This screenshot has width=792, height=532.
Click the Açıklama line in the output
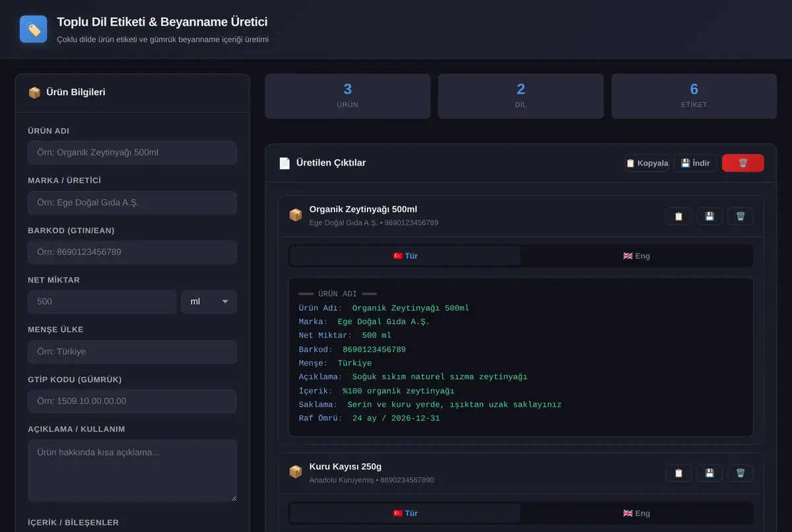pos(413,377)
